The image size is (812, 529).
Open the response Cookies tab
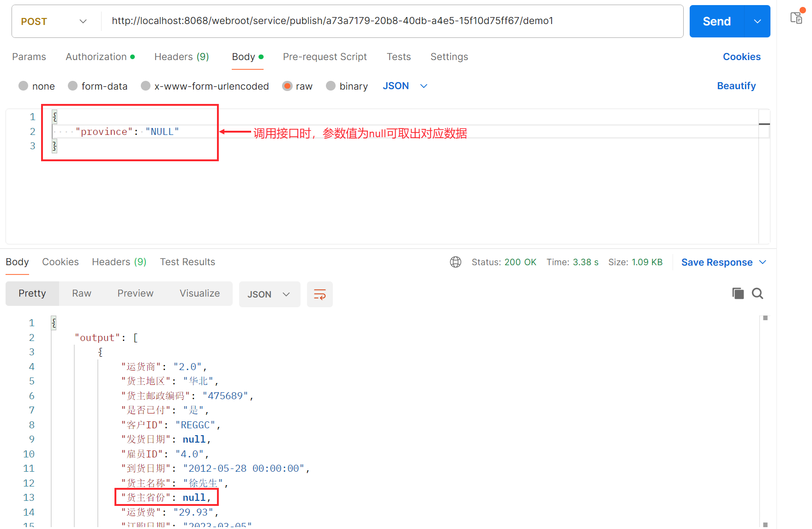click(x=60, y=262)
